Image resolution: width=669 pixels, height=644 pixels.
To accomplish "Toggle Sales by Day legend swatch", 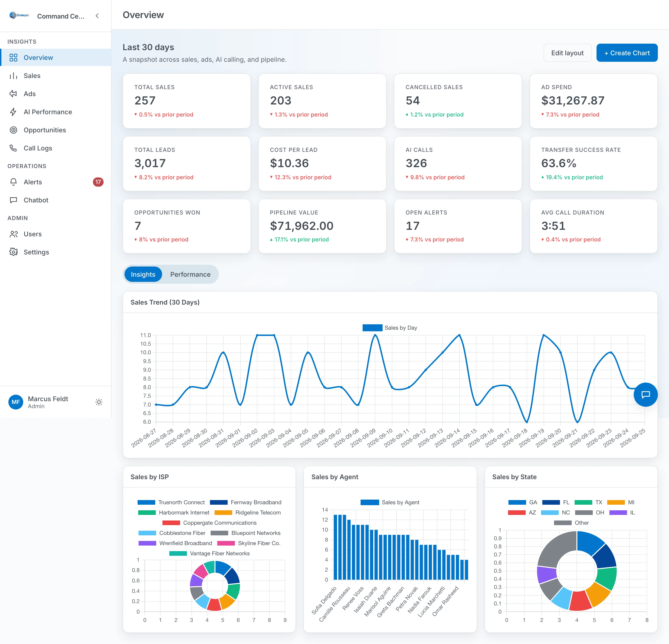I will click(372, 328).
